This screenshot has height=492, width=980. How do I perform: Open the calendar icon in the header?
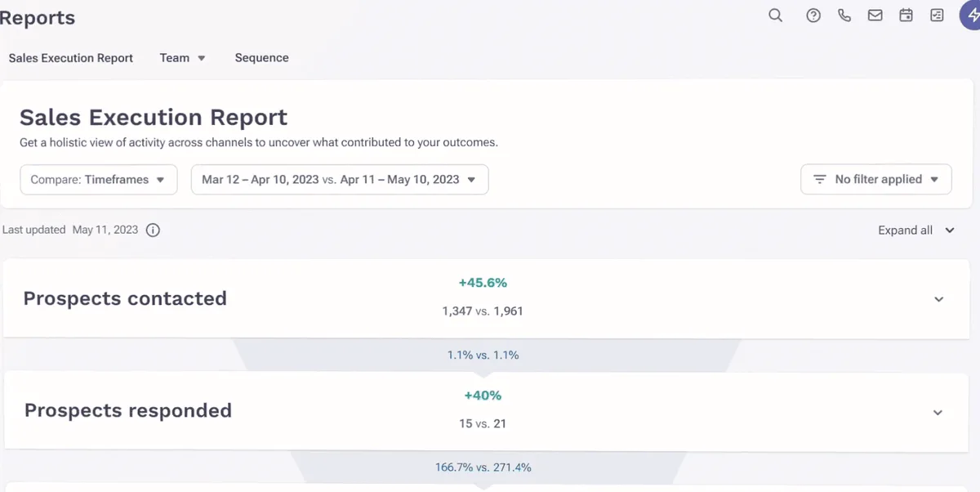pos(906,15)
